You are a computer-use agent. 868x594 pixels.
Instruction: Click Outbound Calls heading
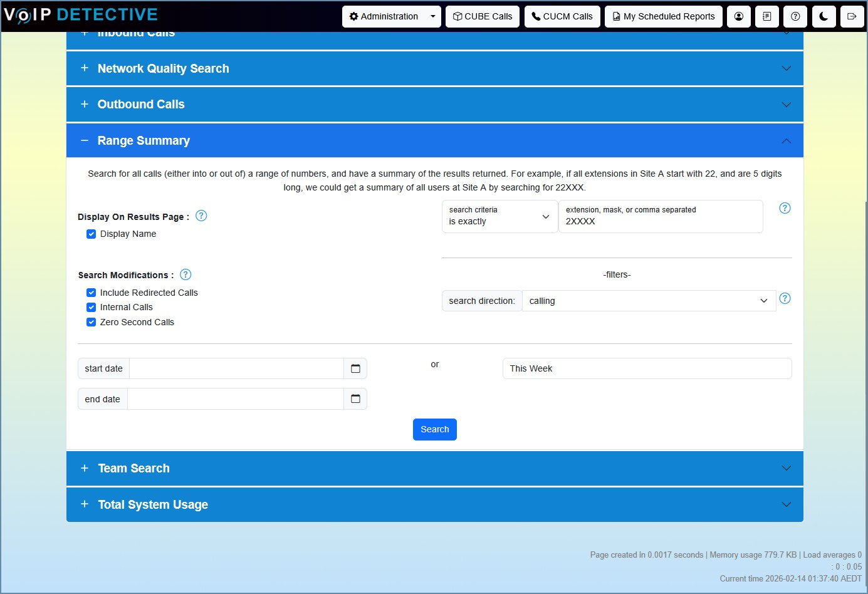pyautogui.click(x=141, y=104)
